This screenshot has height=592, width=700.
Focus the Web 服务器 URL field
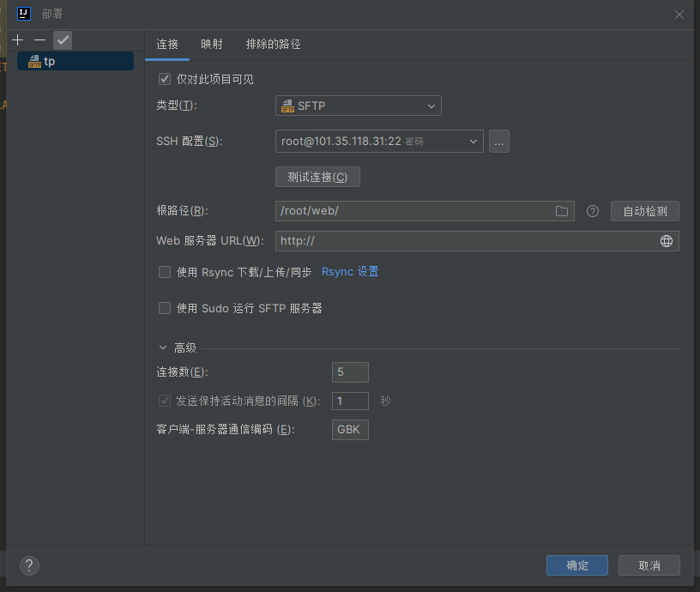pyautogui.click(x=477, y=241)
